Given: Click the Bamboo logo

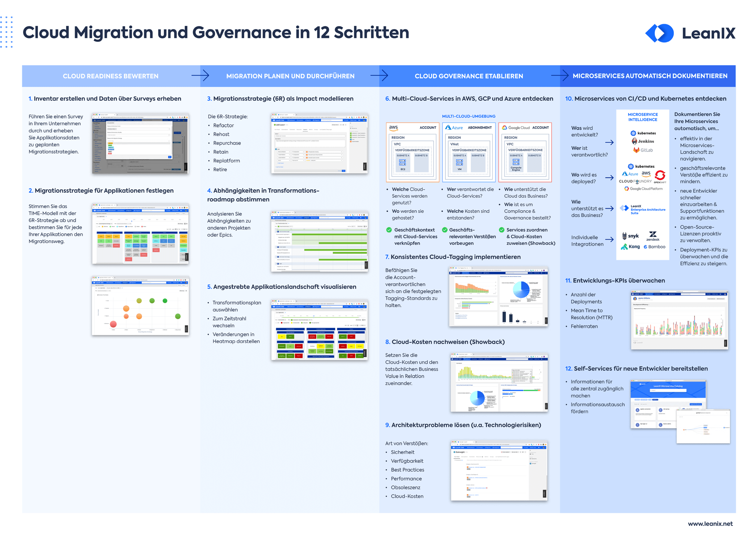Looking at the screenshot, I should pyautogui.click(x=654, y=247).
